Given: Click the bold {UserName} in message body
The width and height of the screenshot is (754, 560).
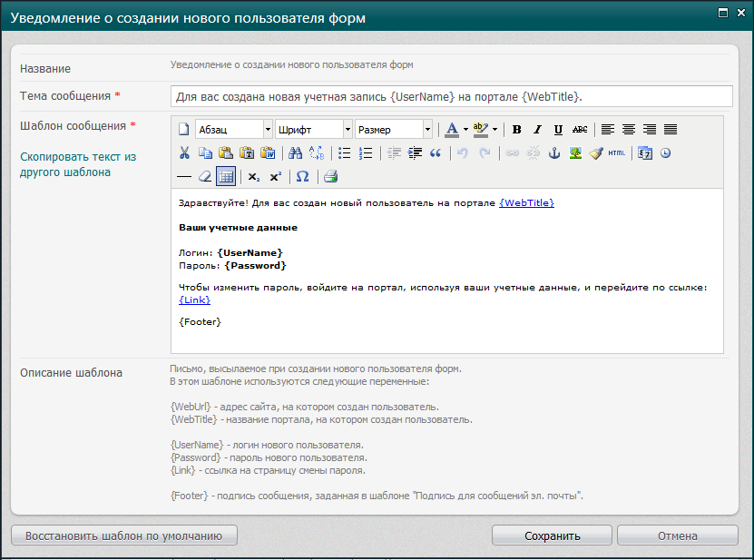Looking at the screenshot, I should coord(250,253).
